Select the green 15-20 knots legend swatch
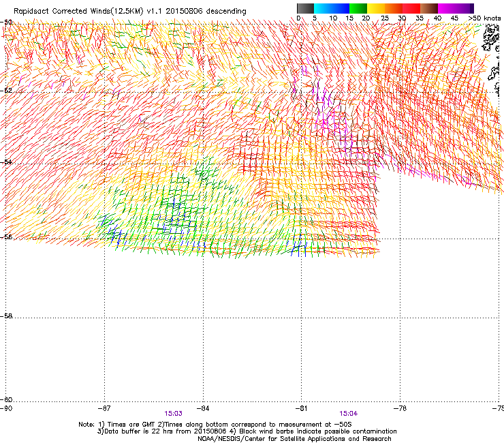 pos(358,8)
